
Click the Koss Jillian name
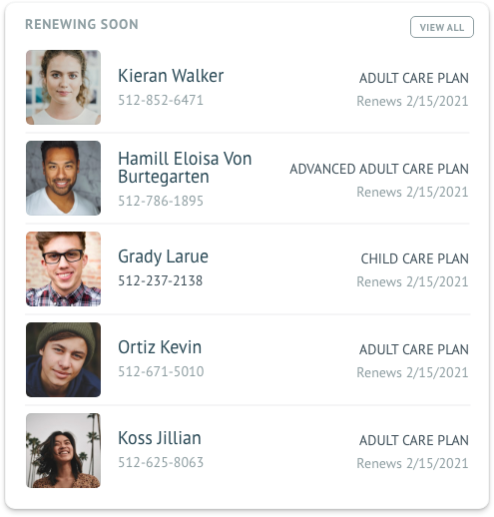[160, 438]
